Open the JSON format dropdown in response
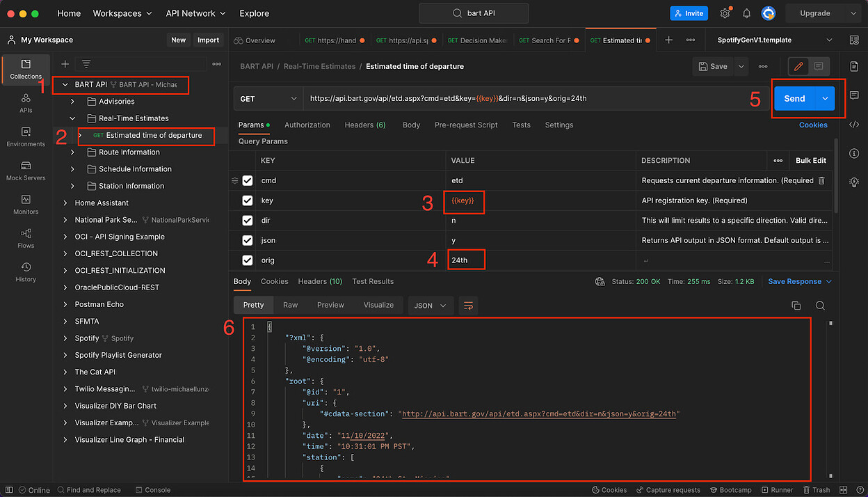Viewport: 868px width, 497px height. tap(429, 305)
